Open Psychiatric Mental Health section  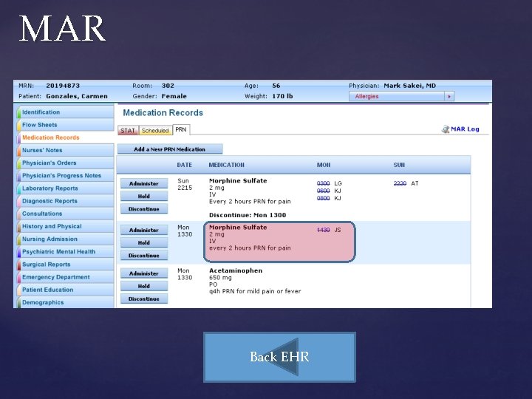(x=64, y=252)
